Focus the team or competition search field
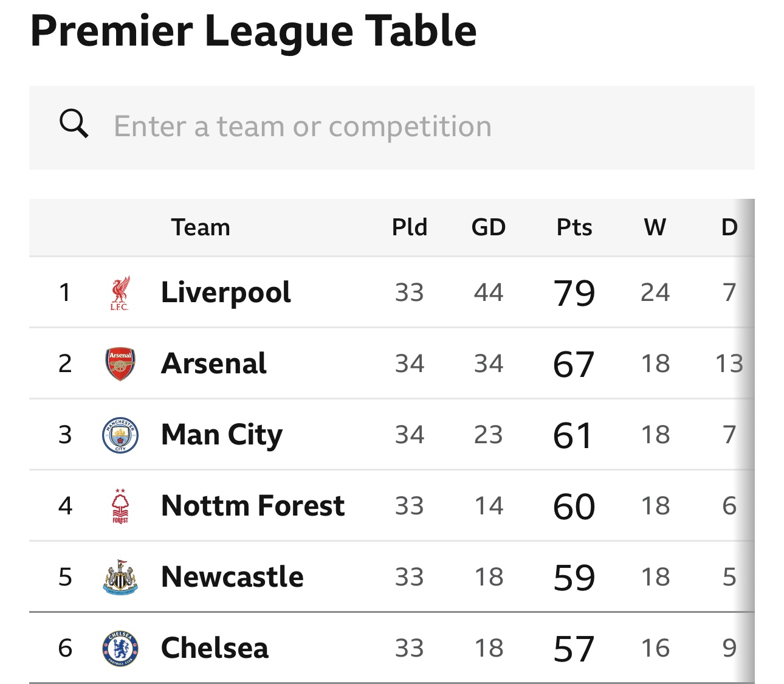The width and height of the screenshot is (784, 684). [392, 128]
